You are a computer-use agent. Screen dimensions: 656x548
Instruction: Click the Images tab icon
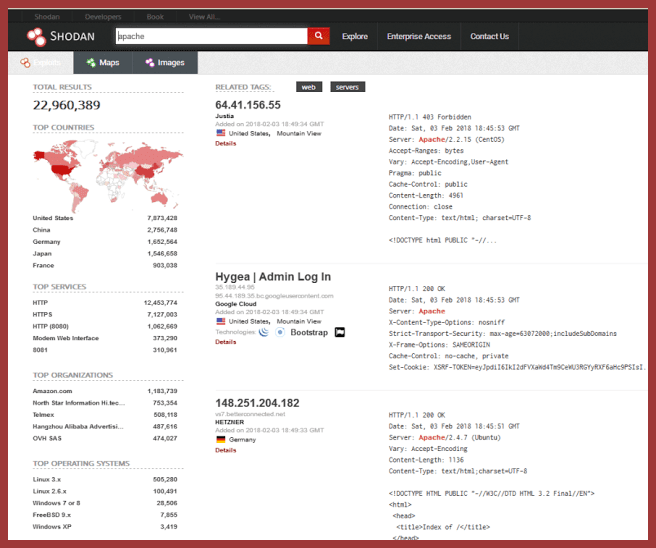coord(150,63)
